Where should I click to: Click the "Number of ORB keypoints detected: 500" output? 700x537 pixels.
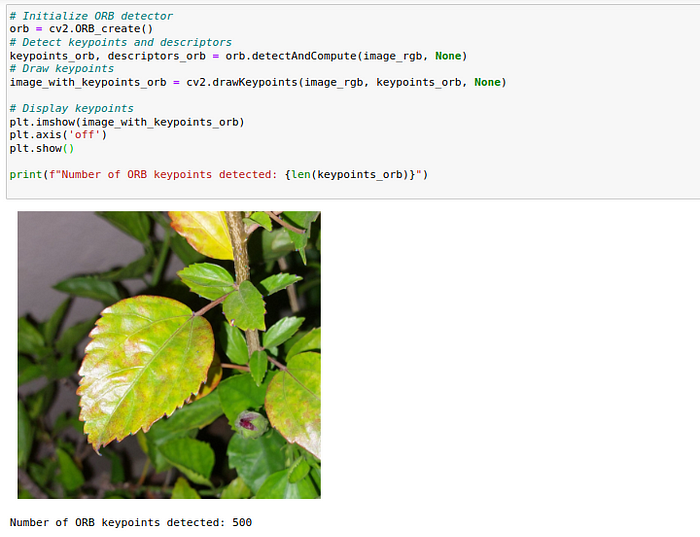pos(131,522)
